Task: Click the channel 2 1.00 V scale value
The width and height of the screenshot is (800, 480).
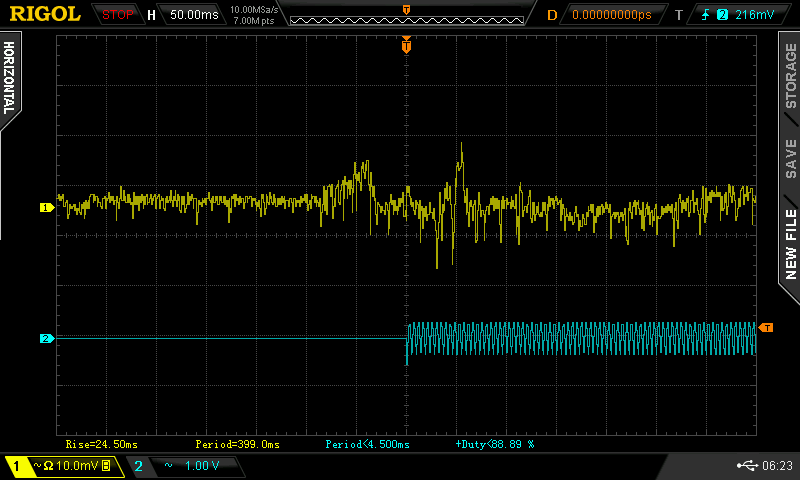Action: click(202, 466)
